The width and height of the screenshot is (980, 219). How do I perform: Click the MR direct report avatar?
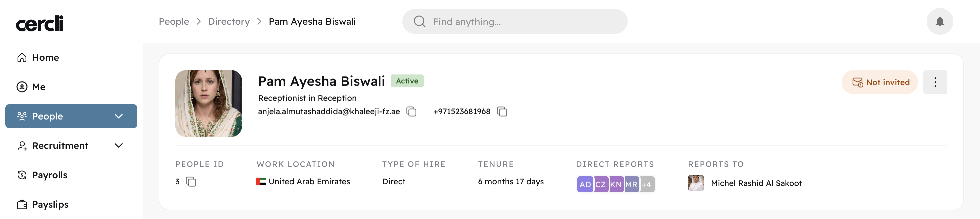point(631,185)
